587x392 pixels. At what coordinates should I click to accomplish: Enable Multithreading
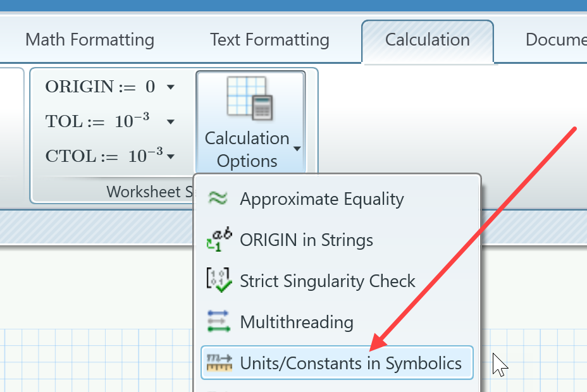[297, 322]
